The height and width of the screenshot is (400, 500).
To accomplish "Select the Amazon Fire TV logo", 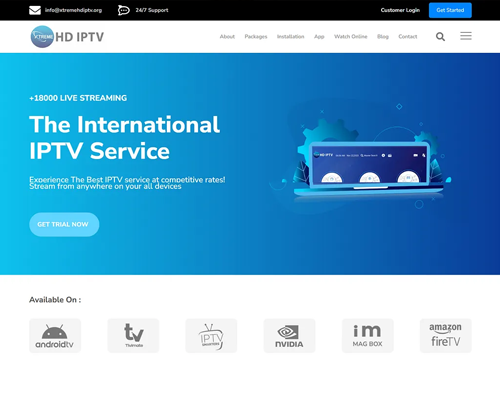I will (446, 336).
